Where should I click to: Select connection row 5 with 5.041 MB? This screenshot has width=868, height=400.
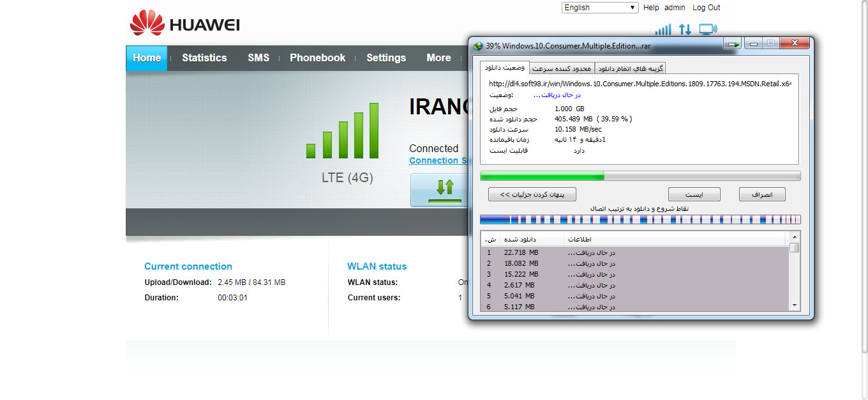(x=635, y=296)
